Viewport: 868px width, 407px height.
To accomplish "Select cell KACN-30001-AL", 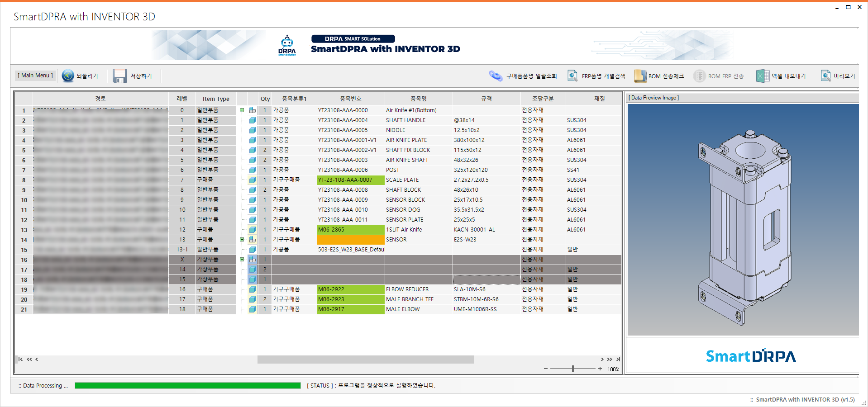I will (x=486, y=230).
